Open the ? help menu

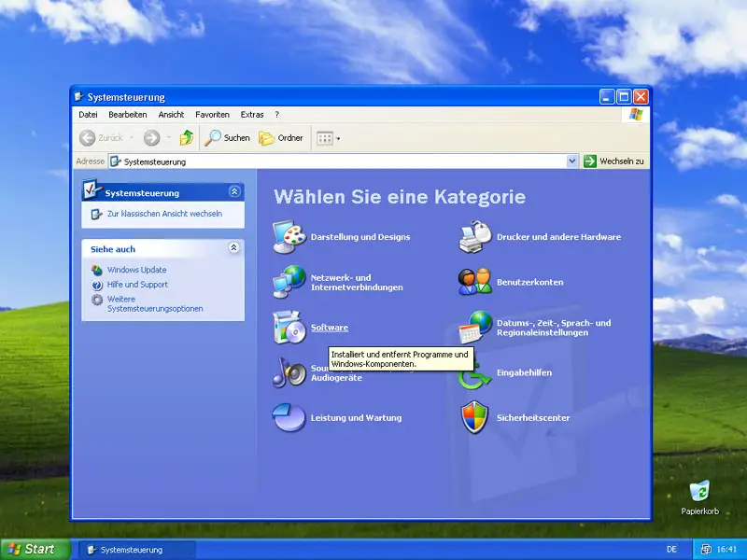tap(276, 115)
